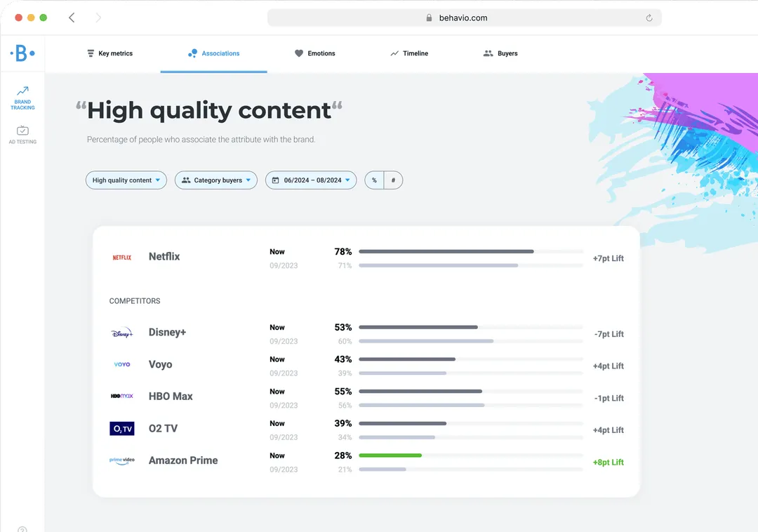Screen dimensions: 758x532
Task: Open the Timeline tab
Action: click(409, 53)
